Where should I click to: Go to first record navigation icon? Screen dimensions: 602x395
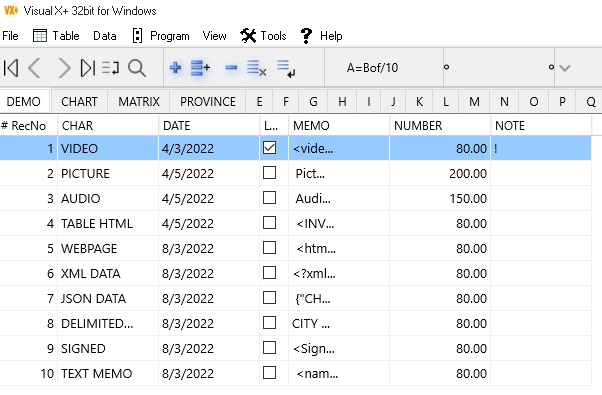(x=11, y=68)
